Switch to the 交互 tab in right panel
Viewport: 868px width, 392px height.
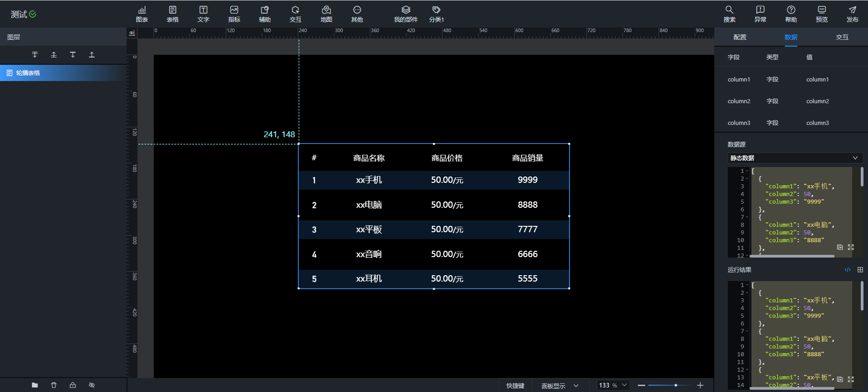(x=842, y=37)
